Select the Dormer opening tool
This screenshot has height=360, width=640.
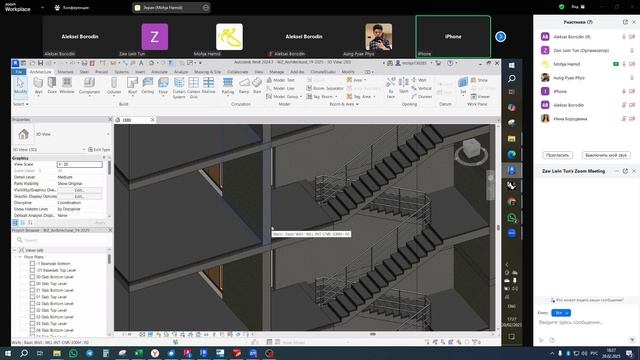pos(422,97)
